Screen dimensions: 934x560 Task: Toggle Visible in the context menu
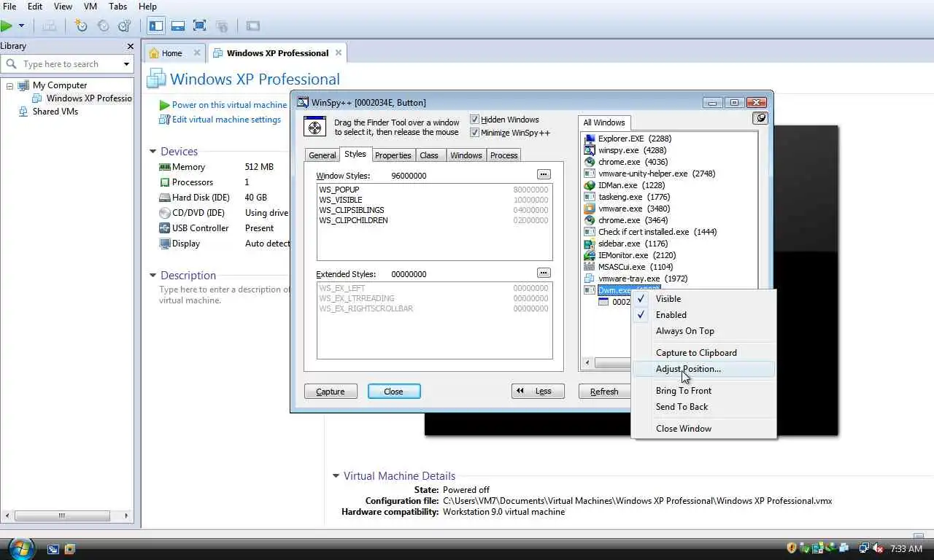pos(704,299)
